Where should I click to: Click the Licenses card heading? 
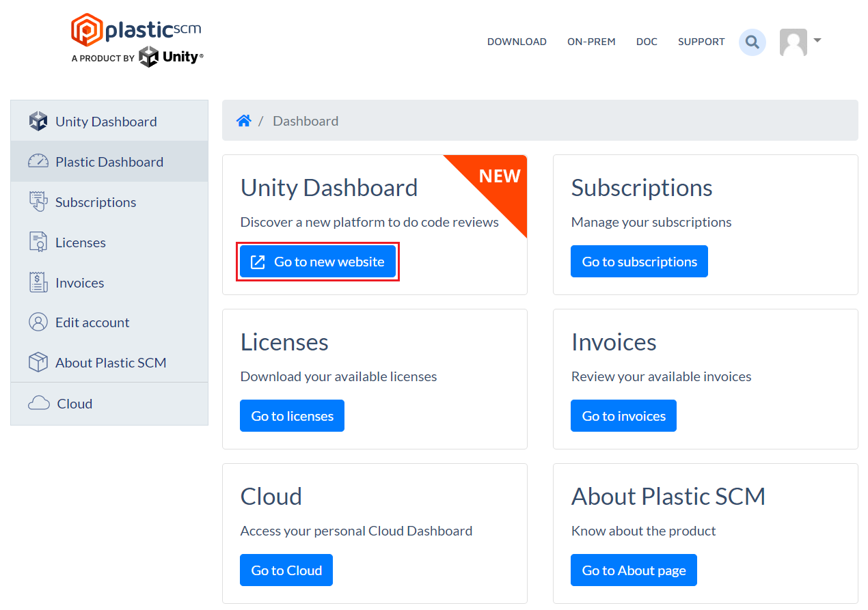tap(284, 342)
